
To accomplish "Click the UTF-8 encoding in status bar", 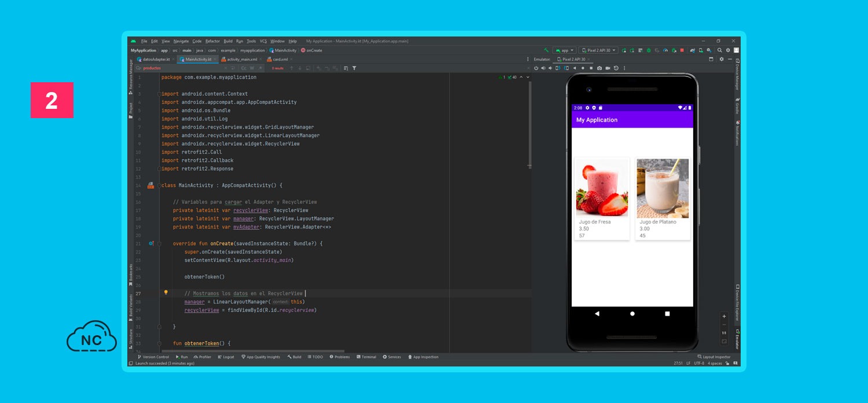I will click(699, 364).
